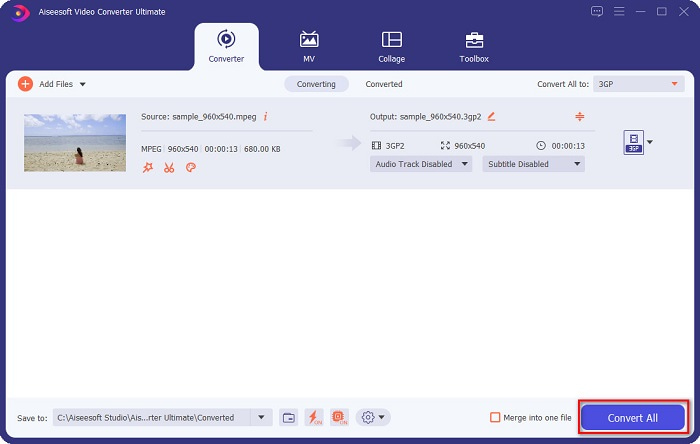The width and height of the screenshot is (700, 444).
Task: Expand the Subtitle Disabled dropdown
Action: 533,164
